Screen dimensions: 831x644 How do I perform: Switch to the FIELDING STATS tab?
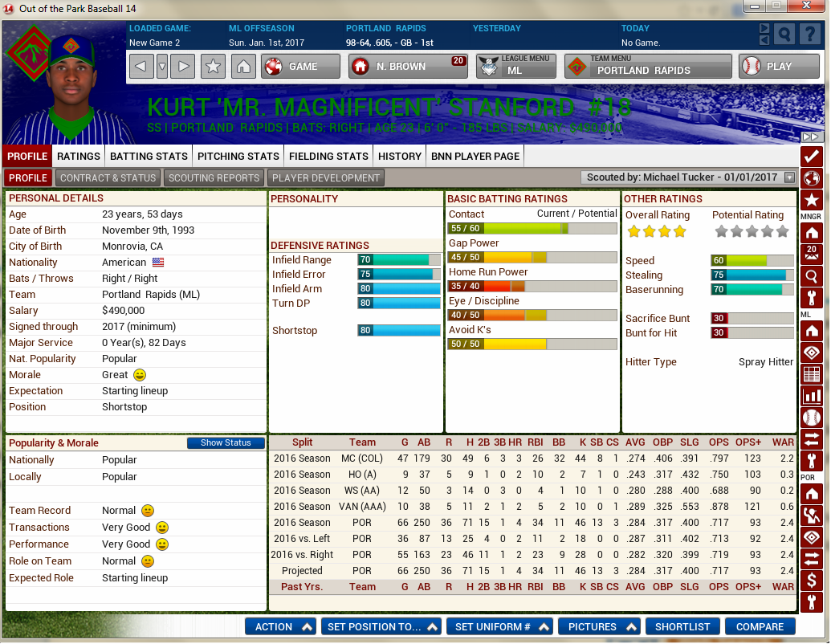tap(328, 157)
